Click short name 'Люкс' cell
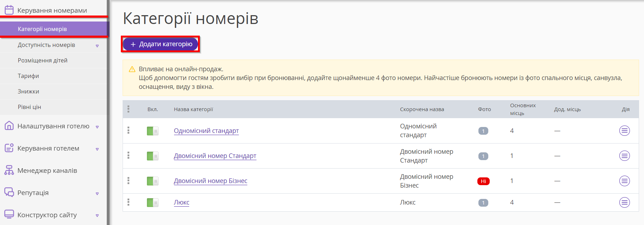This screenshot has width=644, height=225. pos(408,202)
